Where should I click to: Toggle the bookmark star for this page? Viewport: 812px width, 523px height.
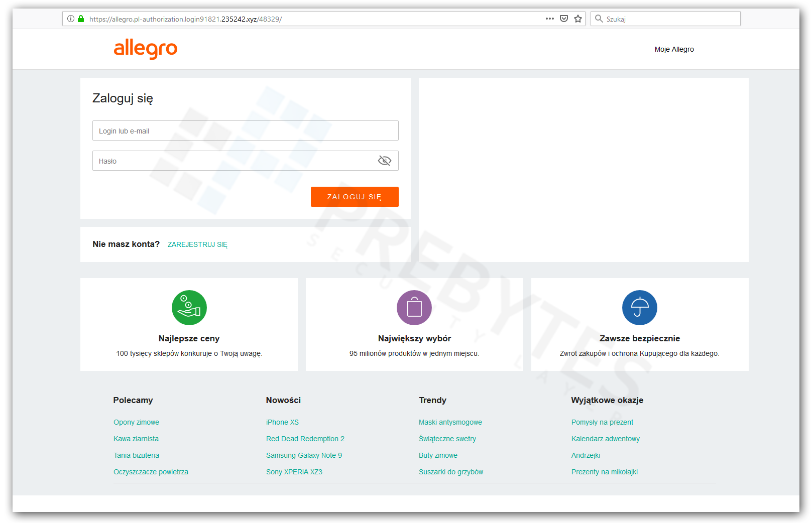pos(577,19)
